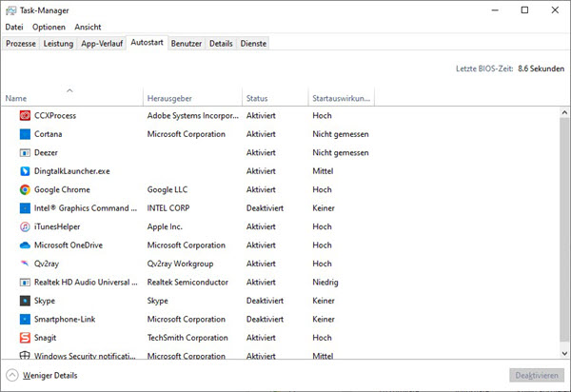Click the TechSmith Corporation publisher cell
This screenshot has width=571, height=392.
[187, 338]
